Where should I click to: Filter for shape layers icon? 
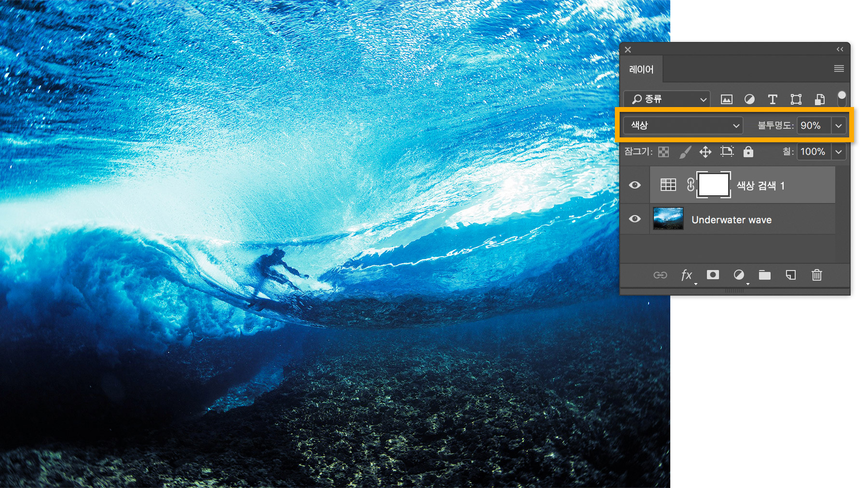(x=796, y=99)
